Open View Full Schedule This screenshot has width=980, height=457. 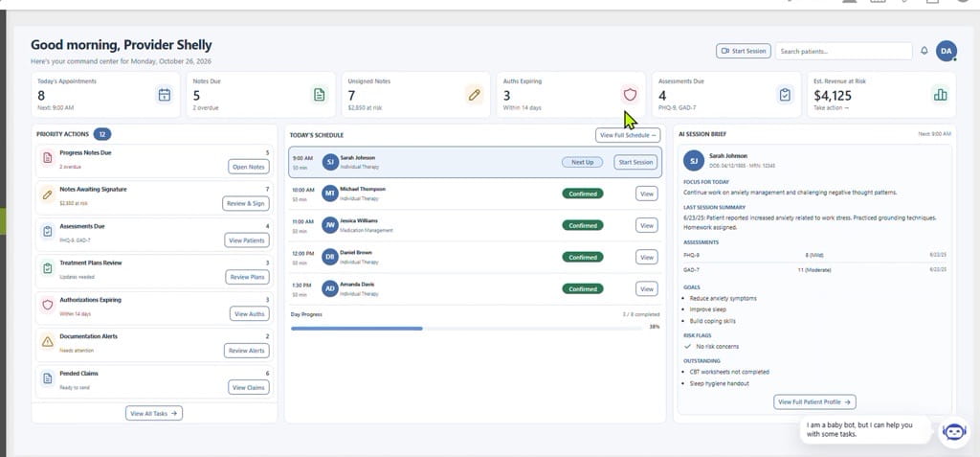(x=628, y=135)
